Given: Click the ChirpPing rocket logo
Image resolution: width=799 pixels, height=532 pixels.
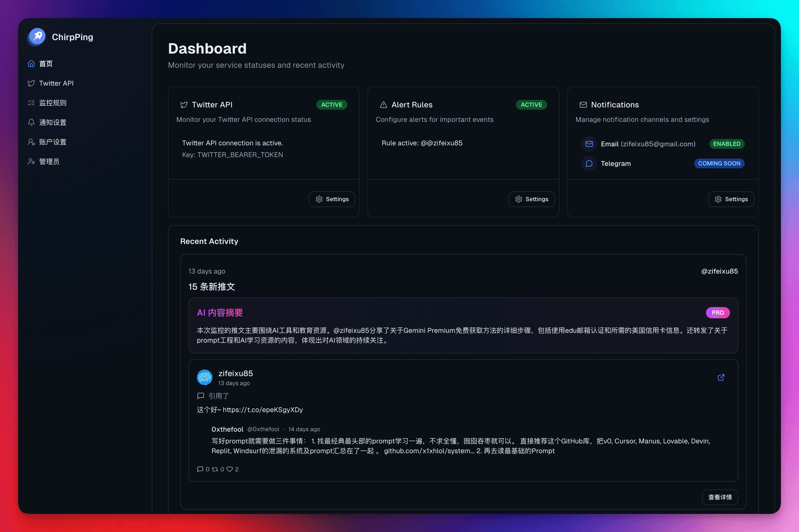Looking at the screenshot, I should pyautogui.click(x=36, y=37).
